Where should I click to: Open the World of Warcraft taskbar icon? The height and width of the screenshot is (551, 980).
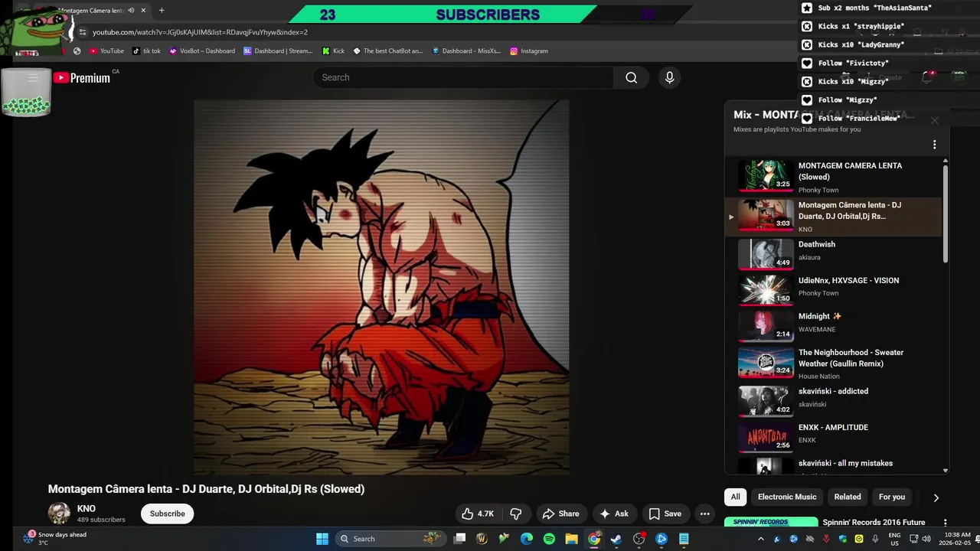pos(482,539)
